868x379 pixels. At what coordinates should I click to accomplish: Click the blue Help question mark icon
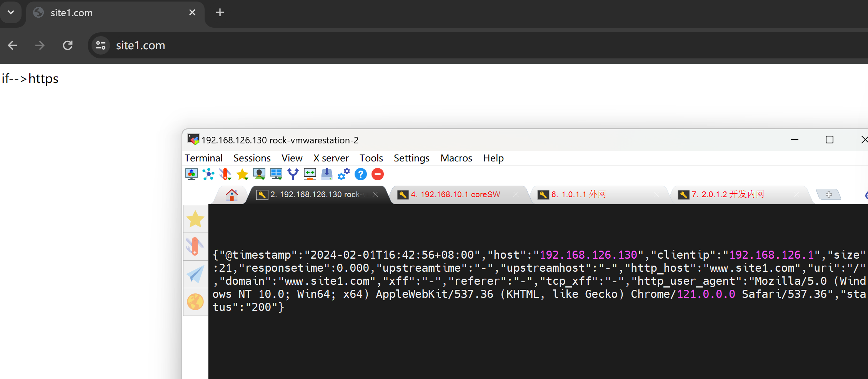361,175
